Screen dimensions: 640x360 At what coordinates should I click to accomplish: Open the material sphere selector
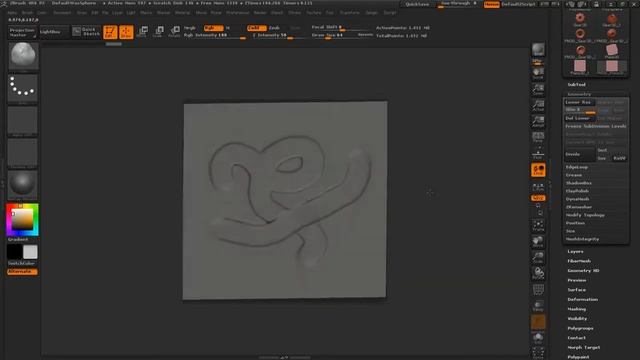pos(22,185)
